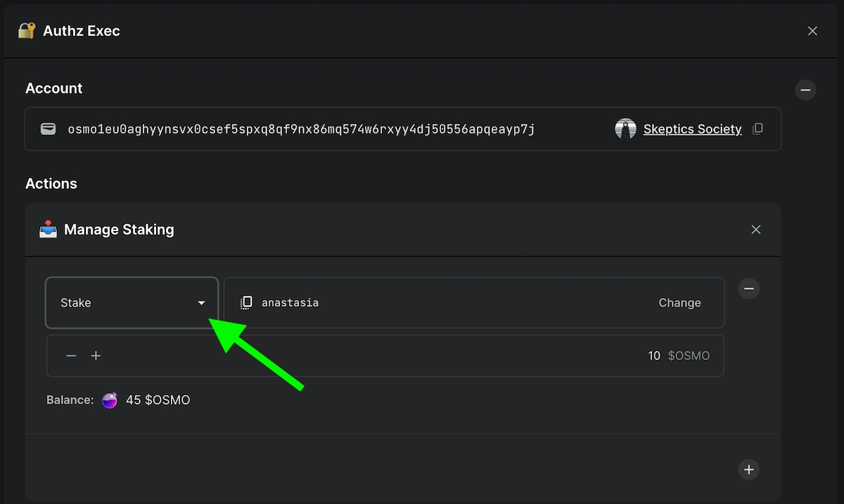Click the anastasia validator name
Viewport: 844px width, 504px height.
(x=290, y=303)
